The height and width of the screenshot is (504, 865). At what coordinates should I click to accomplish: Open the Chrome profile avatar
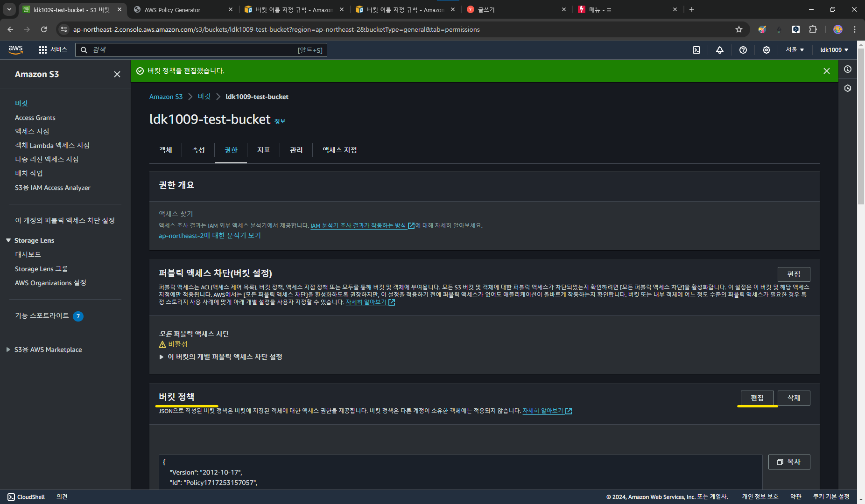point(838,29)
